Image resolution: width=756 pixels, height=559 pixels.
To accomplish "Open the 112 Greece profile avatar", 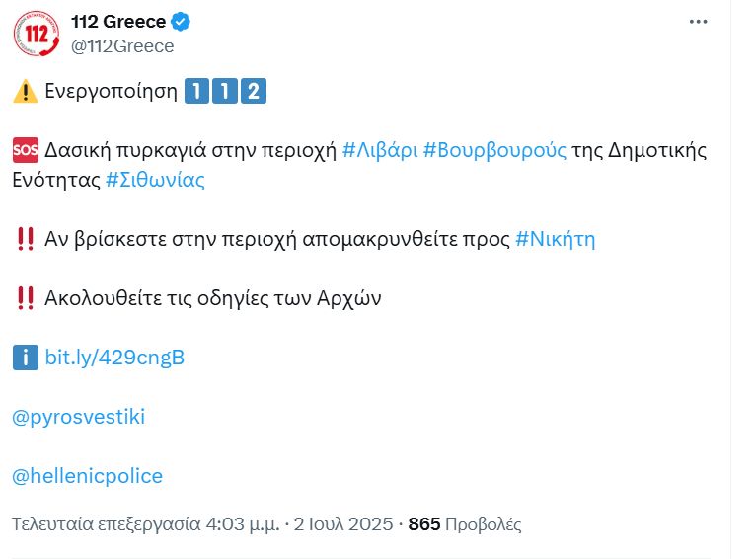I will click(37, 34).
